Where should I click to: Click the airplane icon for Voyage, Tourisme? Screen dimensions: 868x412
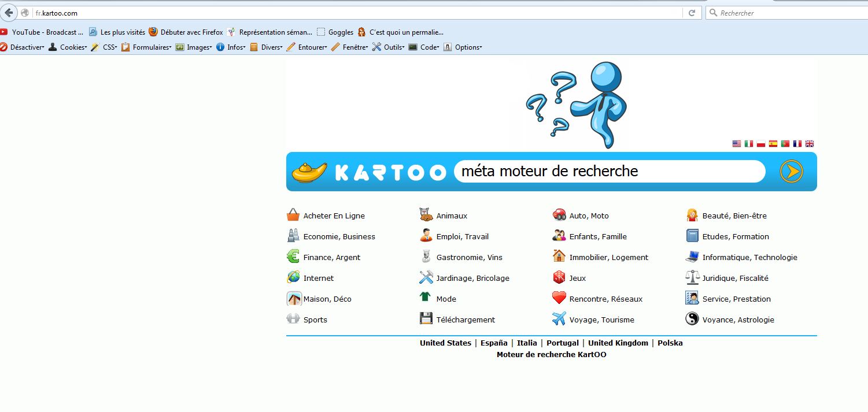pyautogui.click(x=559, y=319)
